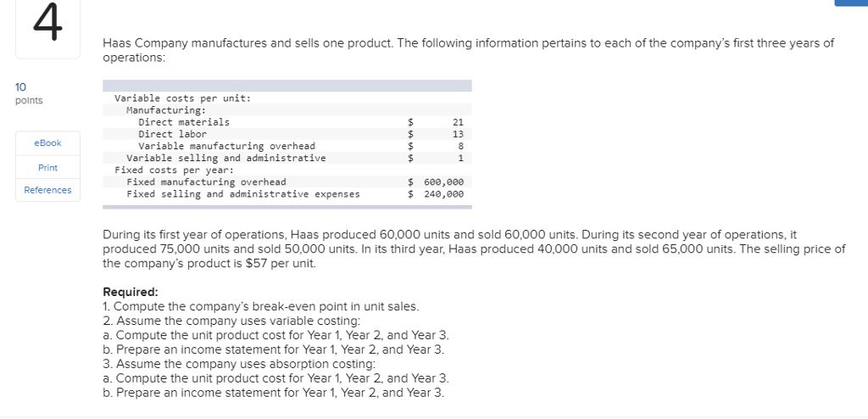Viewport: 868px width, 419px height.
Task: Select the Direct materials row
Action: pos(287,122)
